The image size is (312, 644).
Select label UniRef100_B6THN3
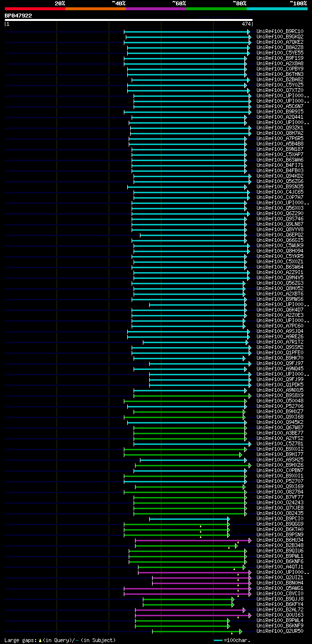[x=280, y=74]
